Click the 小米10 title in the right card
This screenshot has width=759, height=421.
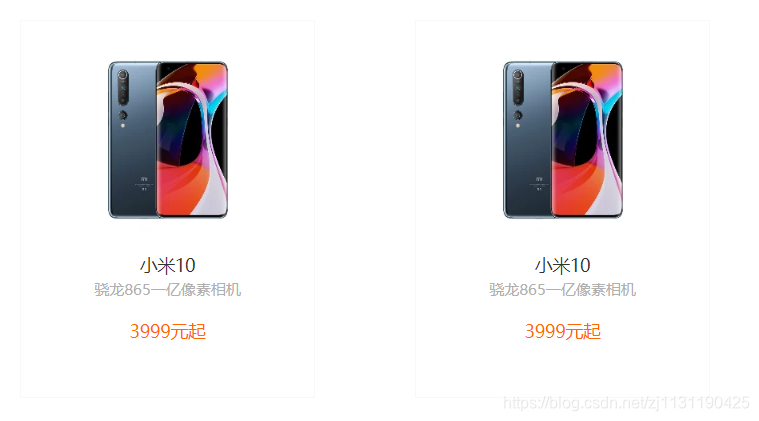[562, 265]
